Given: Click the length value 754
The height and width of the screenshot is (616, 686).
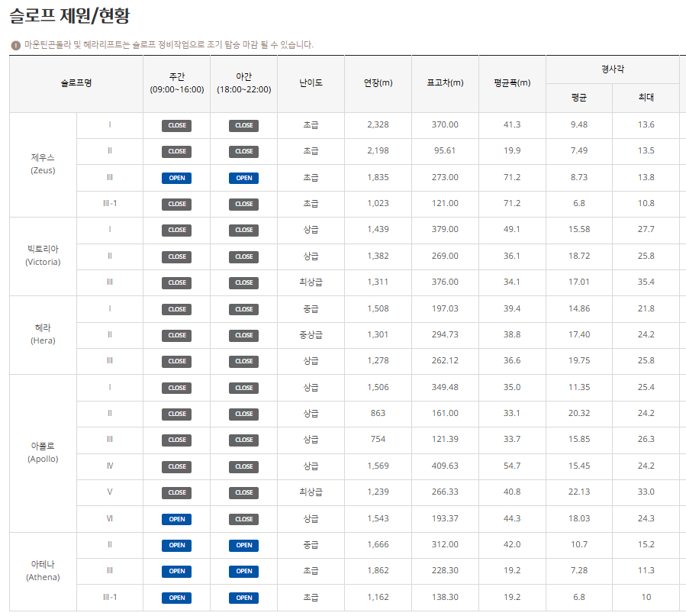Looking at the screenshot, I should 378,439.
